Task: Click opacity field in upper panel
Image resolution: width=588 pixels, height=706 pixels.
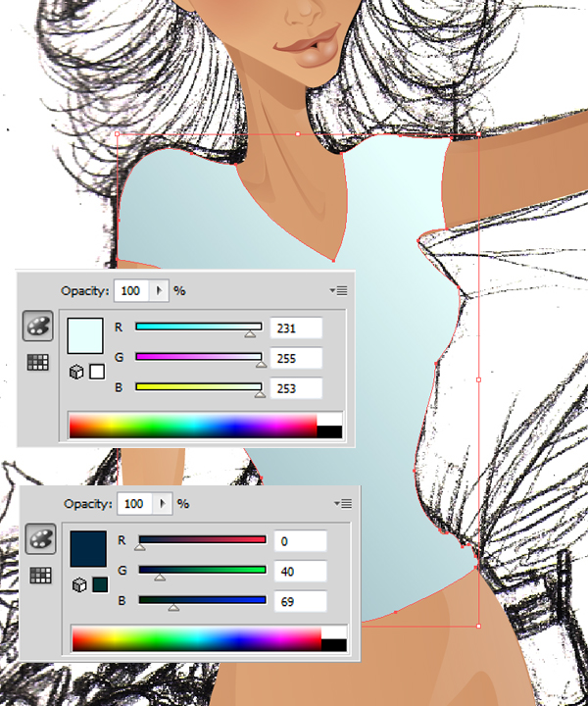Action: [132, 291]
